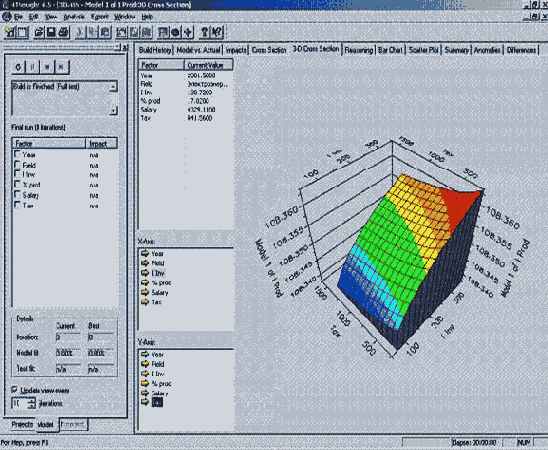
Task: Click the open folder toolbar icon
Action: (x=39, y=32)
